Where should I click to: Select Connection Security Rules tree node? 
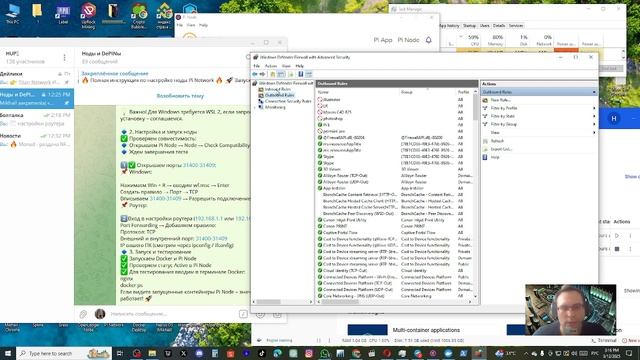[x=288, y=101]
